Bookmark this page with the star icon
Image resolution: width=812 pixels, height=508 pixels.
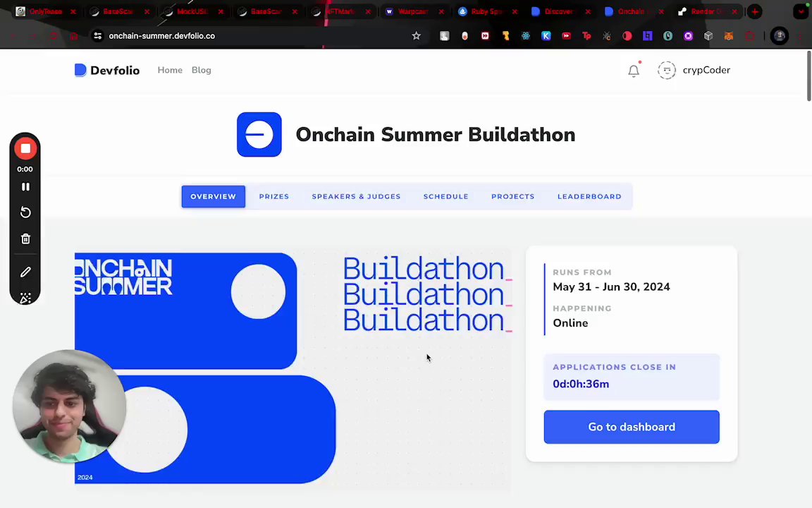tap(417, 36)
